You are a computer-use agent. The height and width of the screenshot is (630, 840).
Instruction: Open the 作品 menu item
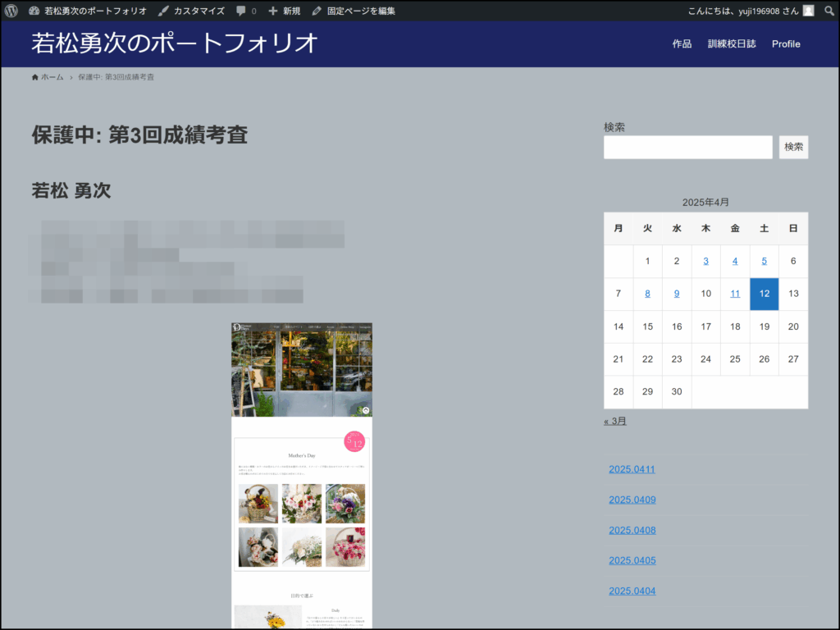click(682, 43)
